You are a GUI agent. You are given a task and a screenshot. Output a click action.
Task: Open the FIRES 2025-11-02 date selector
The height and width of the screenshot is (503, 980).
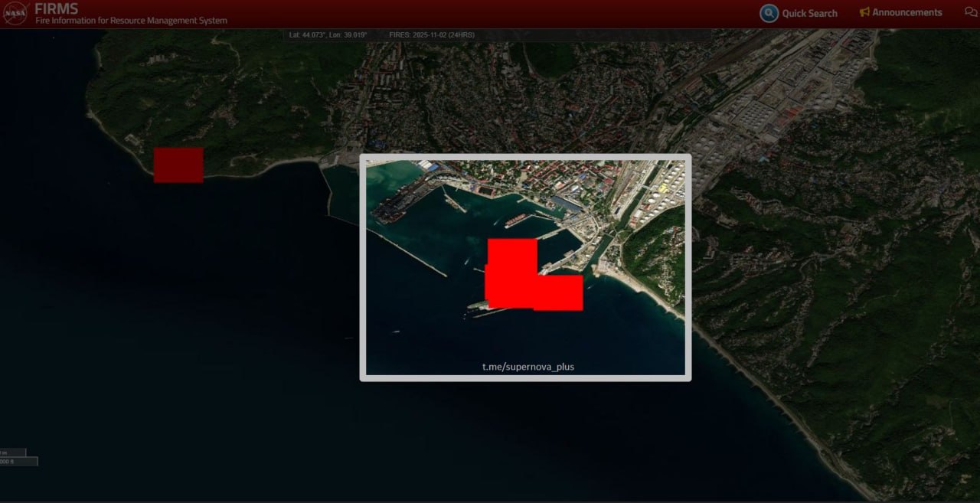point(431,34)
